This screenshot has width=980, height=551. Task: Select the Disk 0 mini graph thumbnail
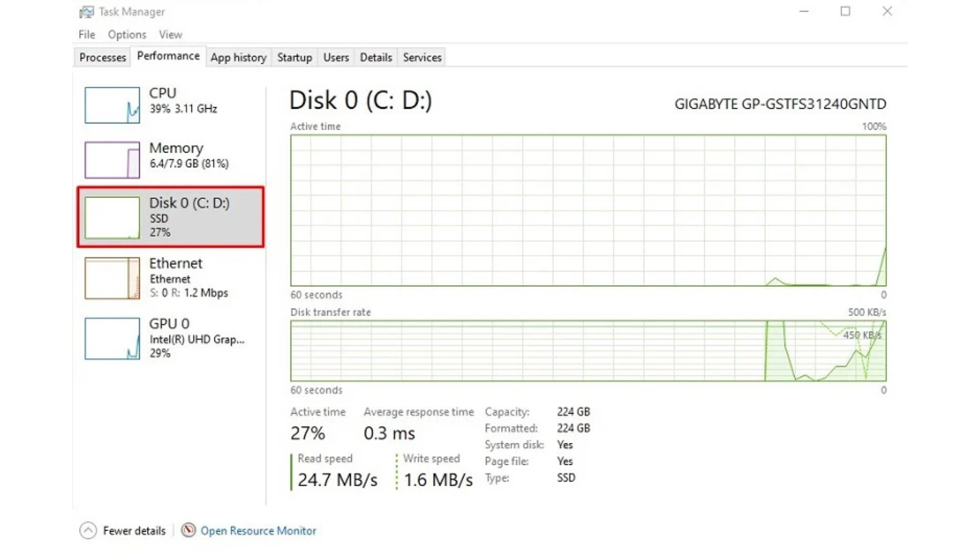click(112, 217)
